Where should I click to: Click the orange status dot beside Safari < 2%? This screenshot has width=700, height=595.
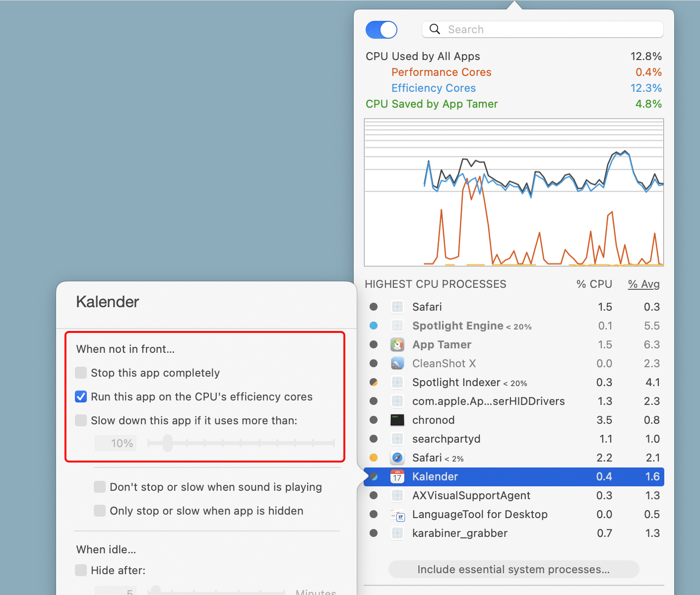(x=374, y=458)
